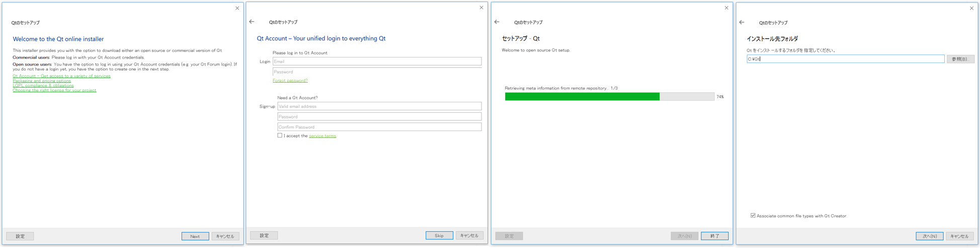Viewport: 980px width, 248px height.
Task: Click 参照(B)... browse button
Action: (x=960, y=59)
